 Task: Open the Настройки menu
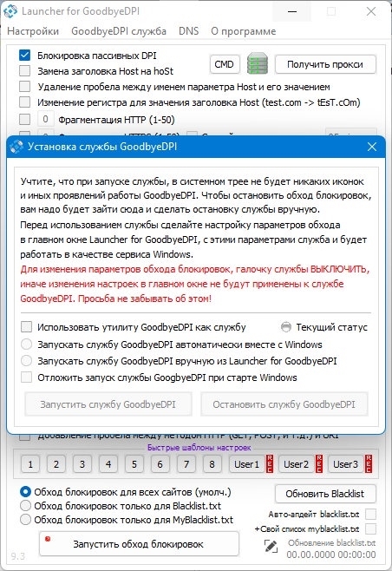(33, 31)
